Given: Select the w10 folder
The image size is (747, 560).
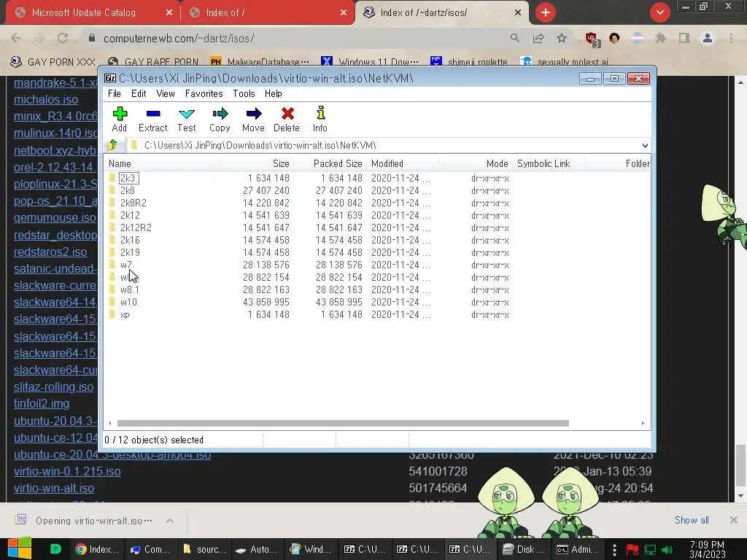Looking at the screenshot, I should (128, 302).
